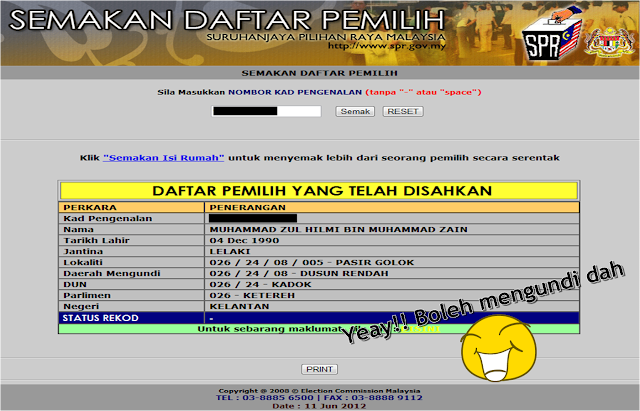Click the PENERANGAN column header
This screenshot has width=640, height=411.
[247, 207]
